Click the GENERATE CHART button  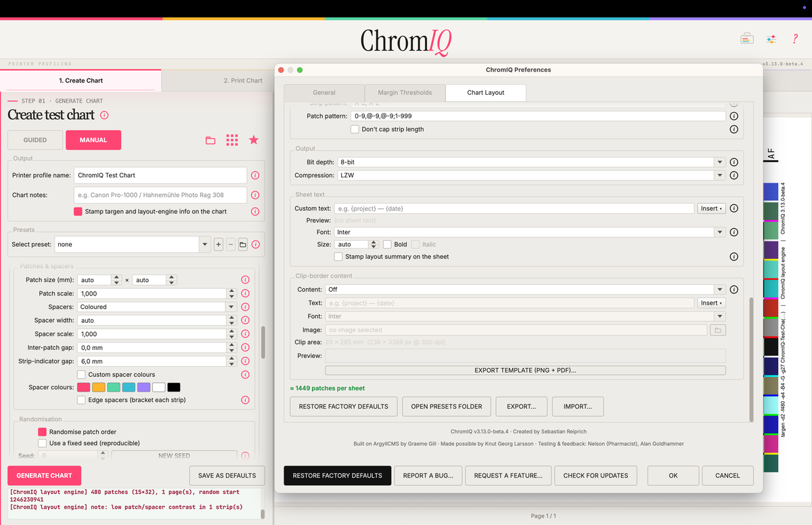(44, 476)
